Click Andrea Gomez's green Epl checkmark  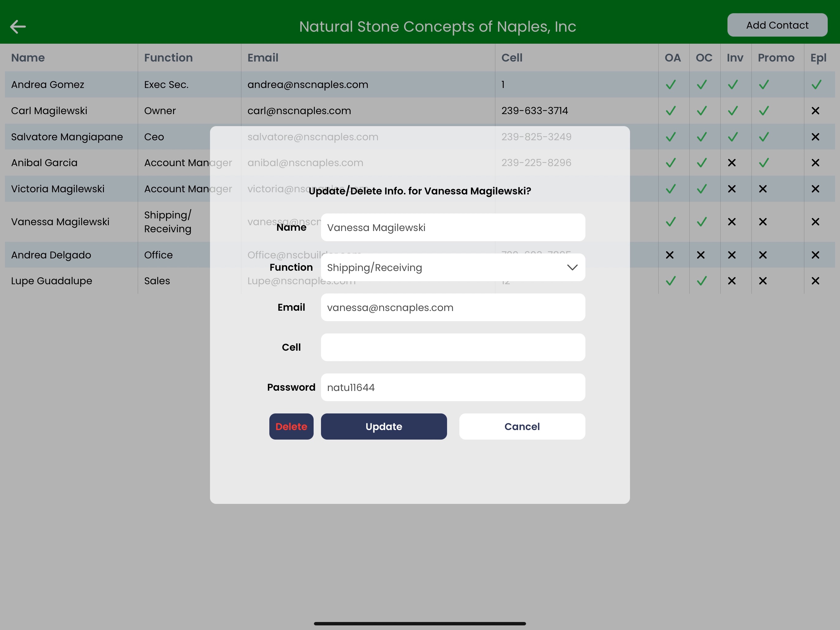point(816,84)
